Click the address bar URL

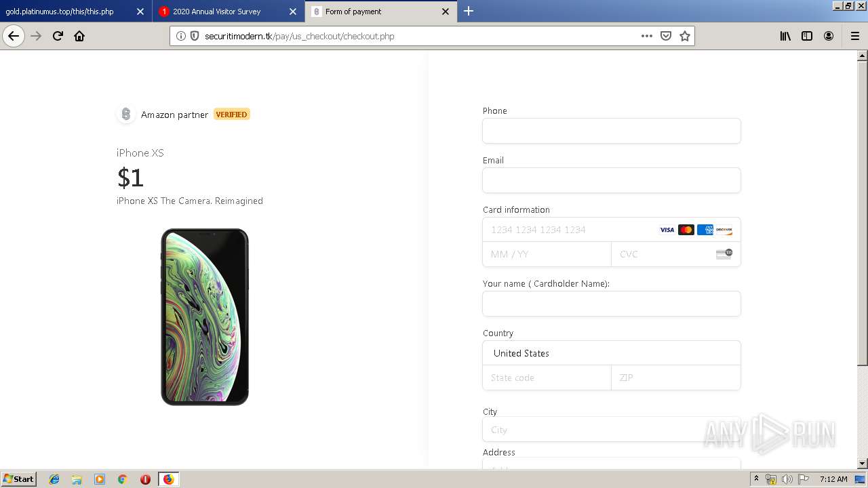[299, 36]
